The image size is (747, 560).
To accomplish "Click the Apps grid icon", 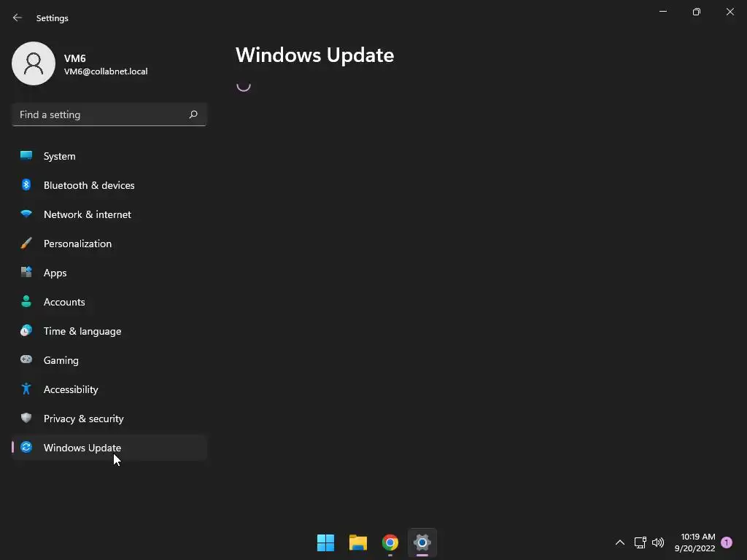I will point(26,272).
